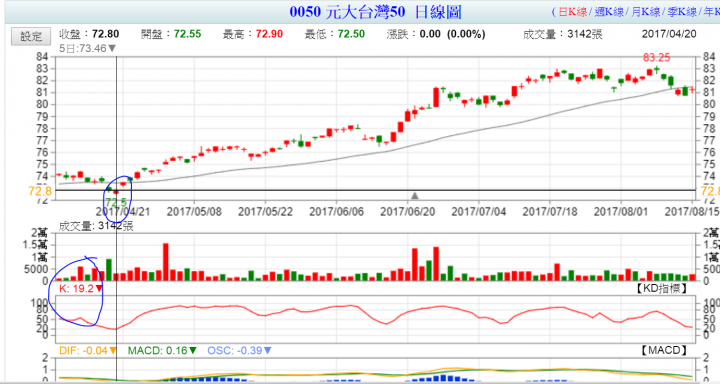This screenshot has height=384, width=720.
Task: Switch to 日K線 daily chart
Action: [572, 12]
